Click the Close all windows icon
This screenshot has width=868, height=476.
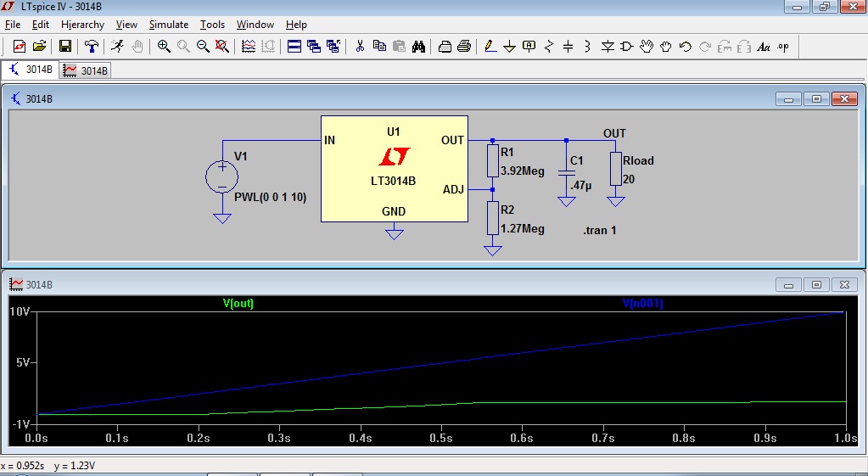[333, 47]
